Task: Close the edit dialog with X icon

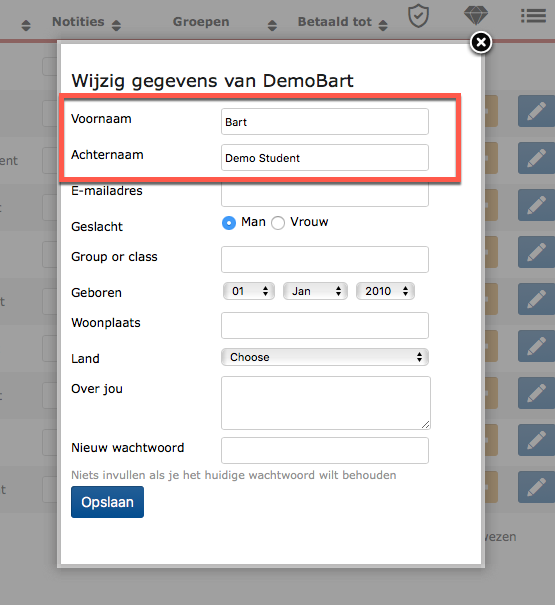Action: (481, 42)
